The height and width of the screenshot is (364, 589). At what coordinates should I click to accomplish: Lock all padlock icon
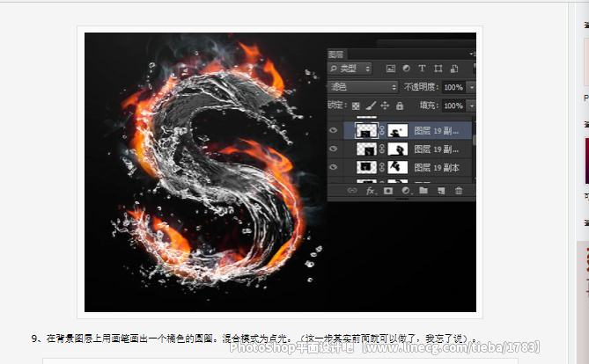[400, 106]
